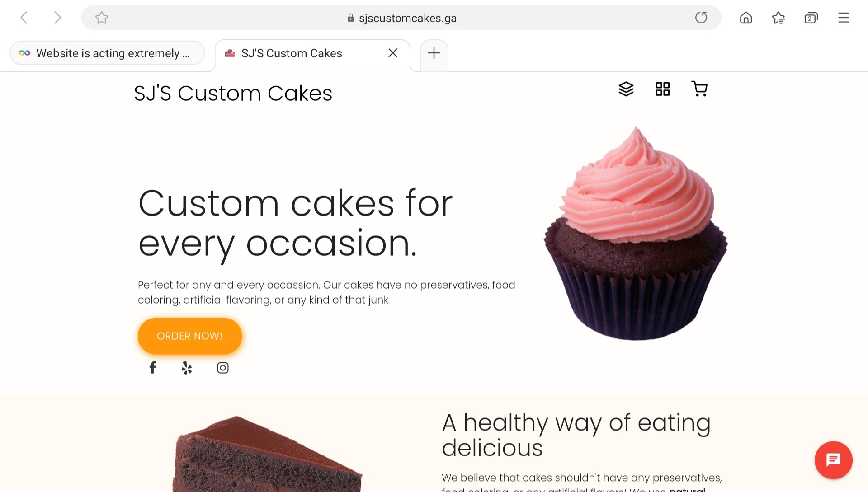This screenshot has width=868, height=492.
Task: Navigate back with left arrow
Action: (x=24, y=18)
